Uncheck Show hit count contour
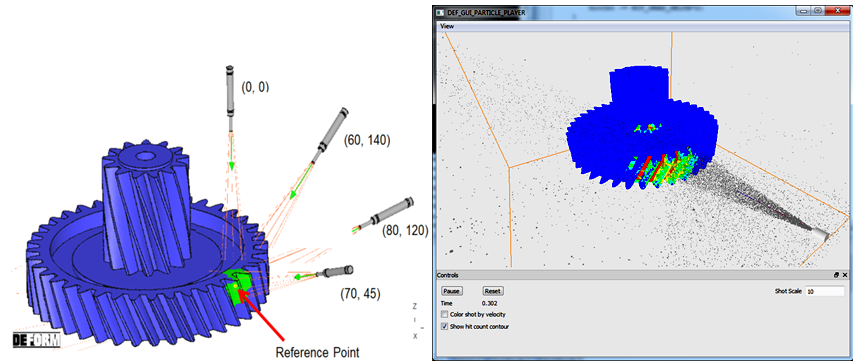Viewport: 853px width, 362px height. (x=445, y=327)
